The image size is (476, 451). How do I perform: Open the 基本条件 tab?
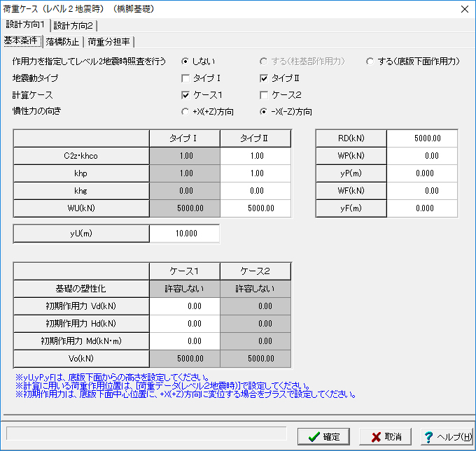pyautogui.click(x=22, y=41)
